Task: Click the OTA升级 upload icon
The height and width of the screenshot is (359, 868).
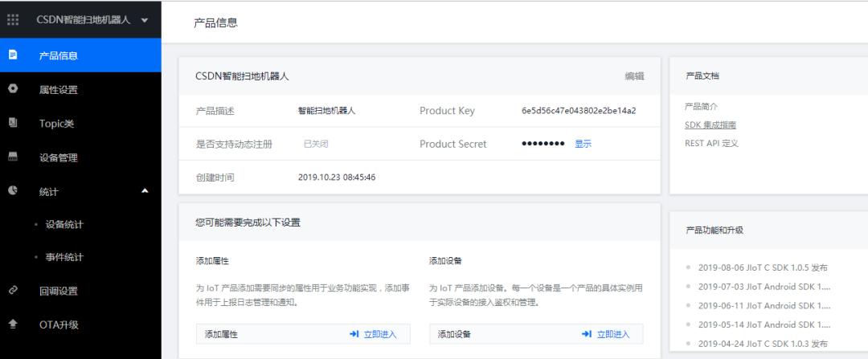Action: coord(13,324)
